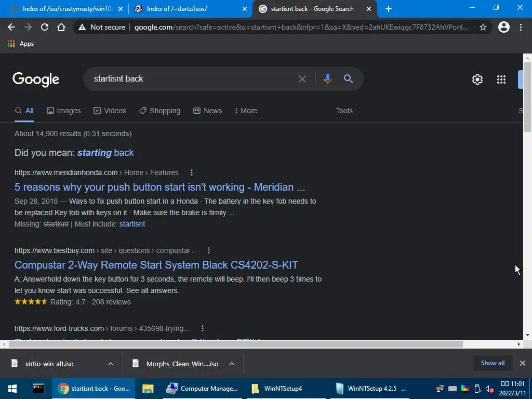This screenshot has height=399, width=532.
Task: Switch to Computer Management window
Action: coord(202,389)
